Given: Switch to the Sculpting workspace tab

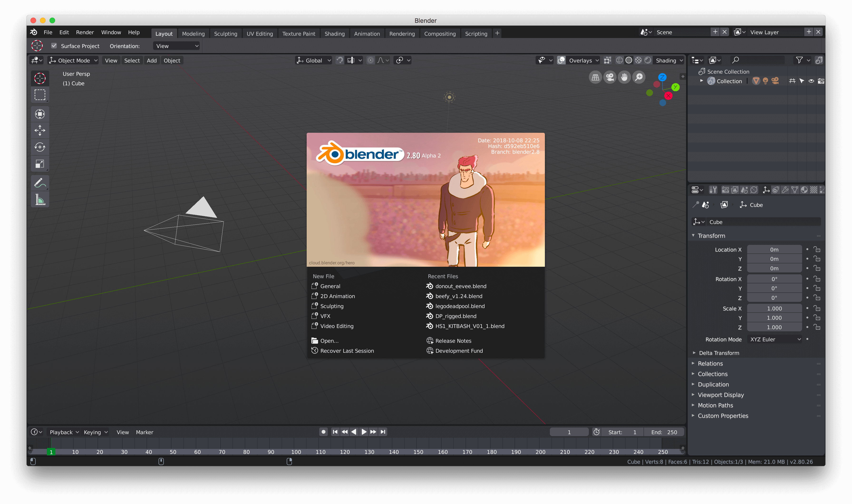Looking at the screenshot, I should (226, 34).
